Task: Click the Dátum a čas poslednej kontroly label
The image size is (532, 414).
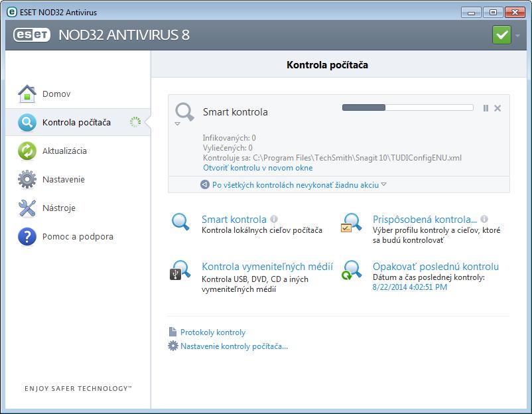Action: pyautogui.click(x=429, y=277)
